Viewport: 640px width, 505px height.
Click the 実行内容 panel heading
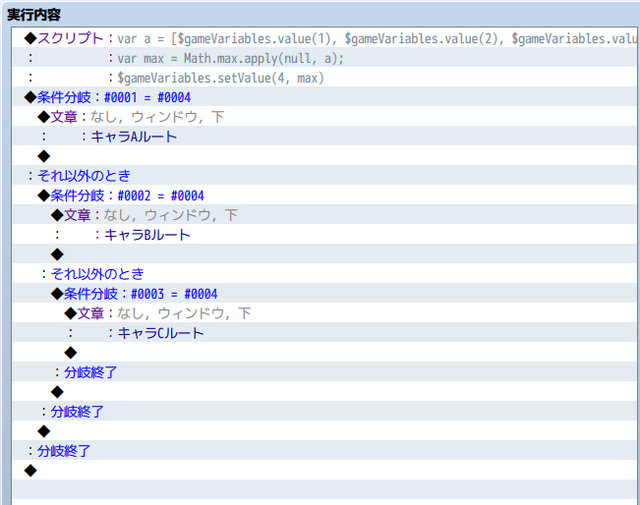pos(34,15)
